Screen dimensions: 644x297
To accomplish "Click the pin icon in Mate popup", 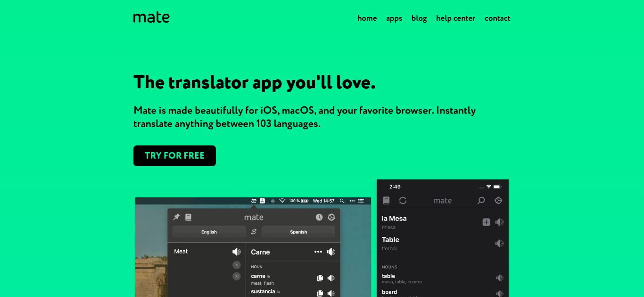I will (x=176, y=217).
